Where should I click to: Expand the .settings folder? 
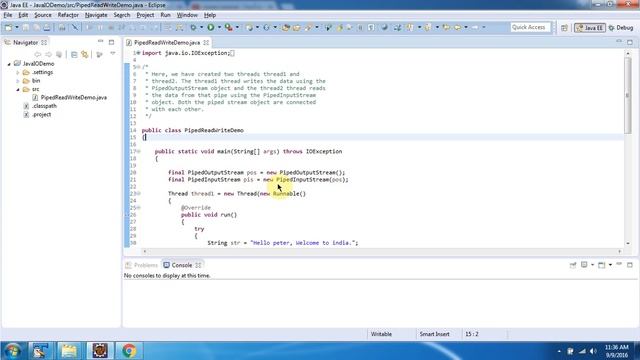point(18,73)
